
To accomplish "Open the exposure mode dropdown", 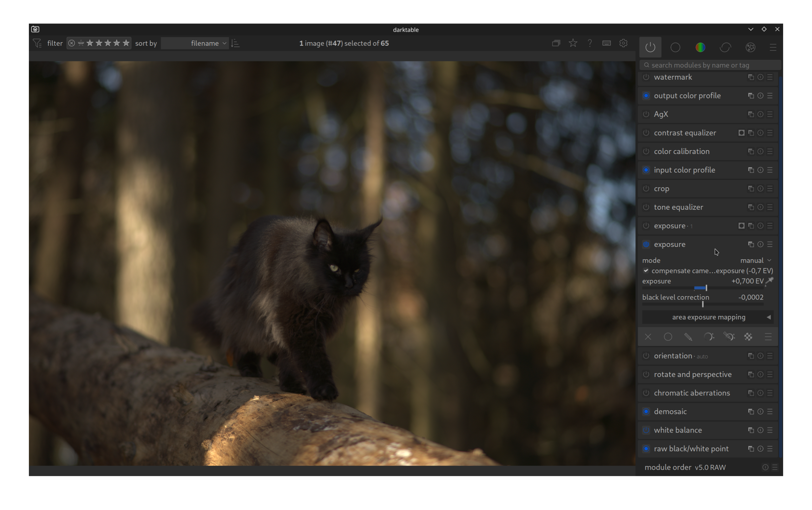I will pos(755,261).
